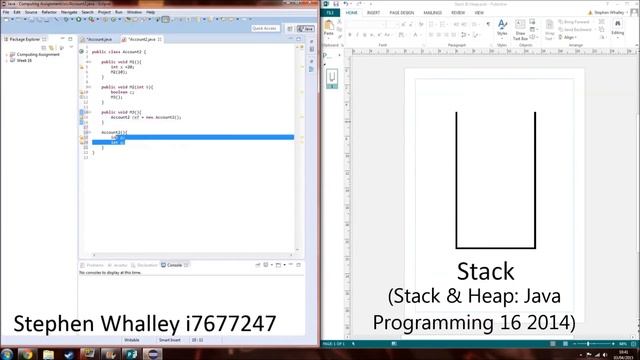Click Display Selected Console icon
The image size is (640, 360).
(x=266, y=265)
